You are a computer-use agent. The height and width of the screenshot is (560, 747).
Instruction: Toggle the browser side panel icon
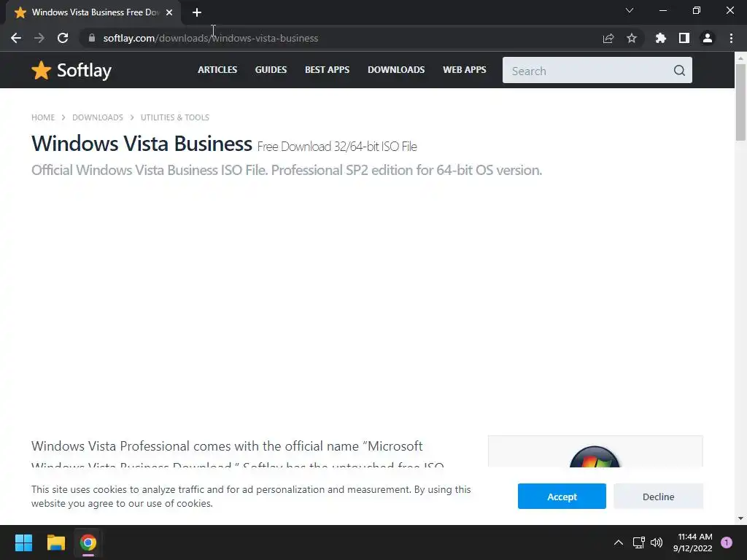click(684, 38)
